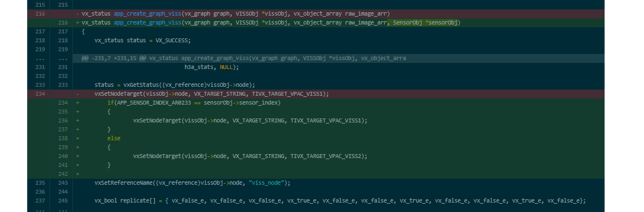Expand hidden lines beside the hunk header
The width and height of the screenshot is (644, 212).
49,58
